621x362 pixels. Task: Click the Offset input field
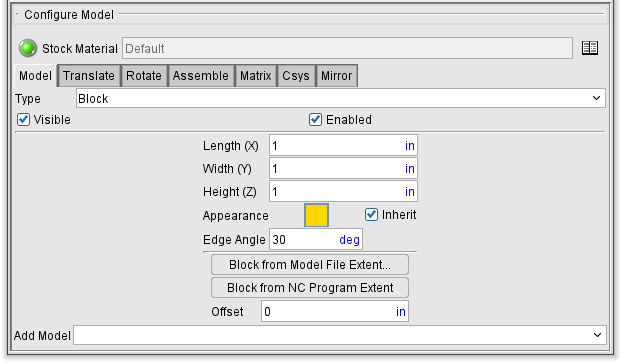[x=335, y=311]
